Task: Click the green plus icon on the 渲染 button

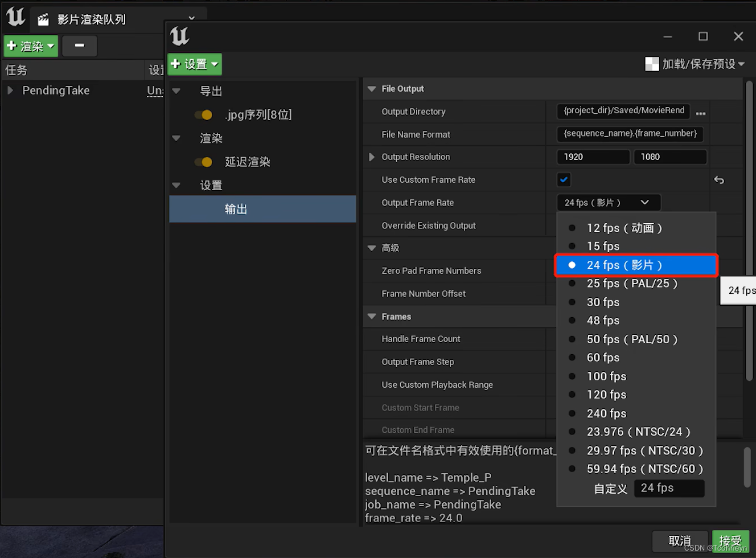Action: (13, 46)
